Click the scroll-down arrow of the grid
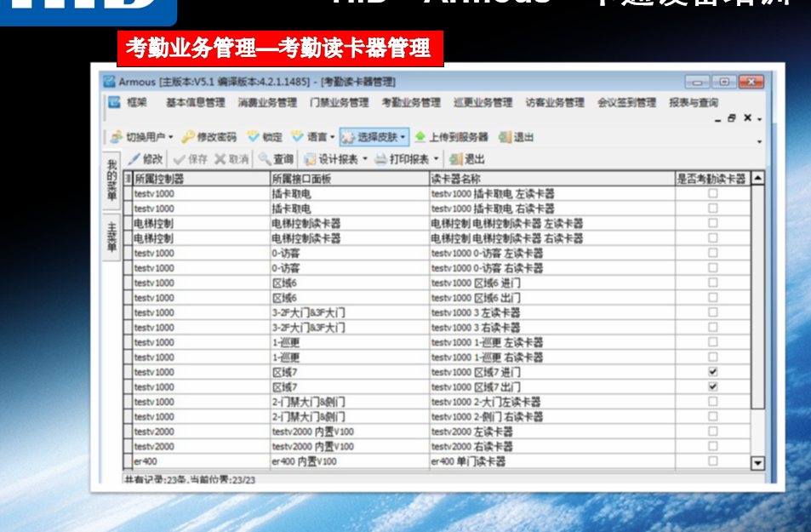The image size is (811, 532). [x=757, y=463]
